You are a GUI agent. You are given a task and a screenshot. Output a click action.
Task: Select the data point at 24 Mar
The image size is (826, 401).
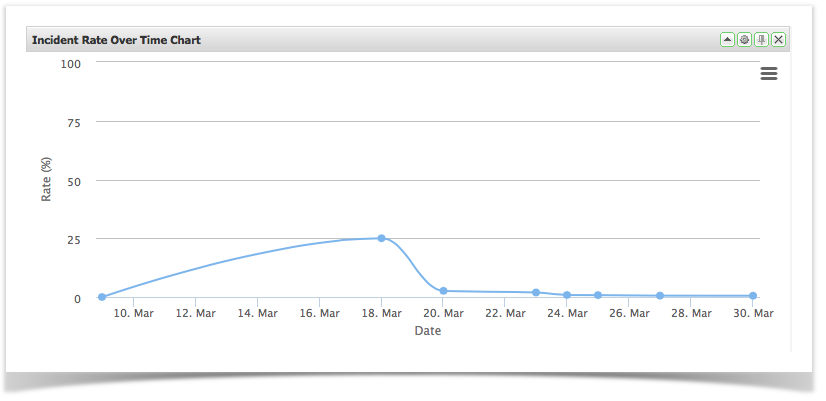567,295
